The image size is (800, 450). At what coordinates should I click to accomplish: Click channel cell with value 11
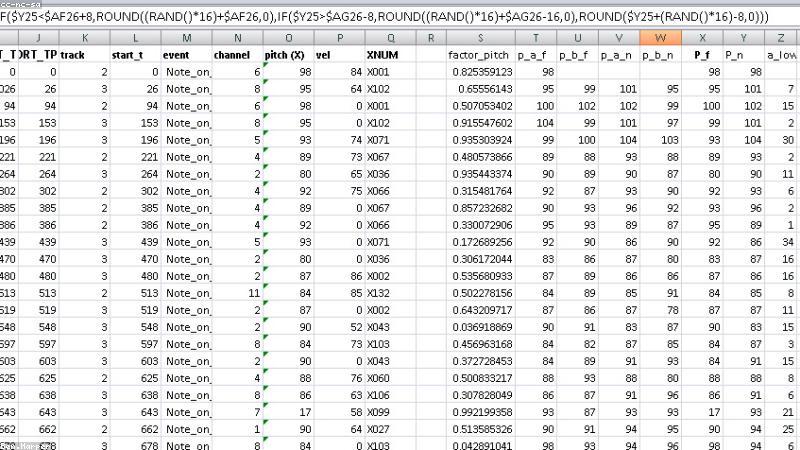point(238,293)
